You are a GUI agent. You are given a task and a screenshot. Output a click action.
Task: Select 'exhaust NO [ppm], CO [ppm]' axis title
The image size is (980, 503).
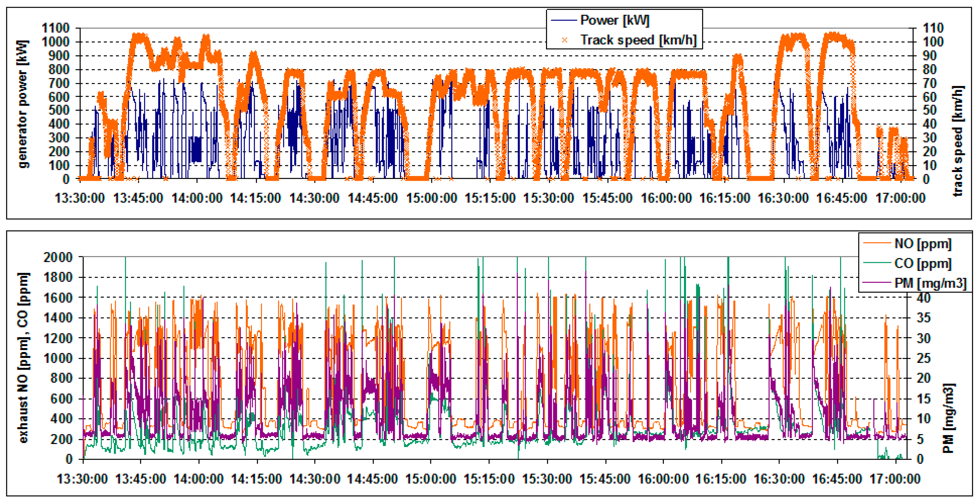click(x=23, y=358)
